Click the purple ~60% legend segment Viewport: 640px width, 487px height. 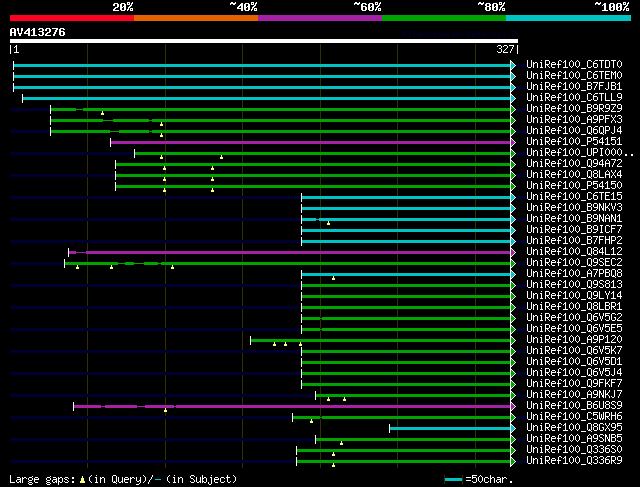pyautogui.click(x=319, y=18)
